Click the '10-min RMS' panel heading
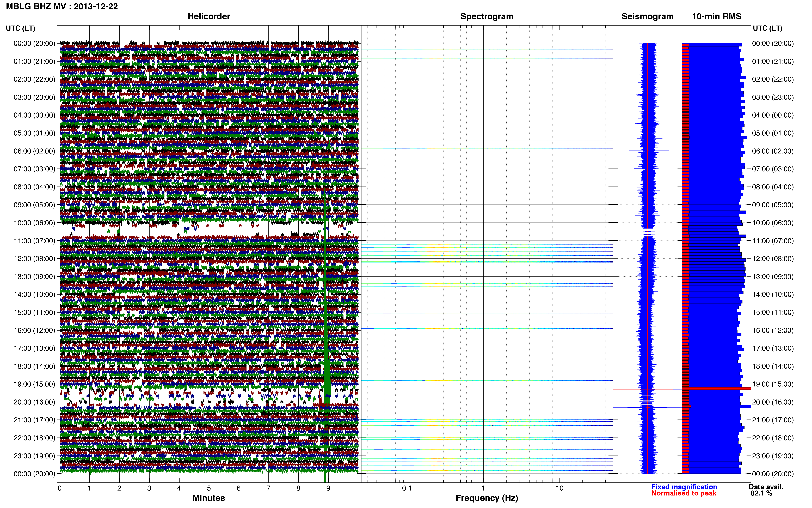Image resolution: width=812 pixels, height=508 pixels. [x=716, y=16]
